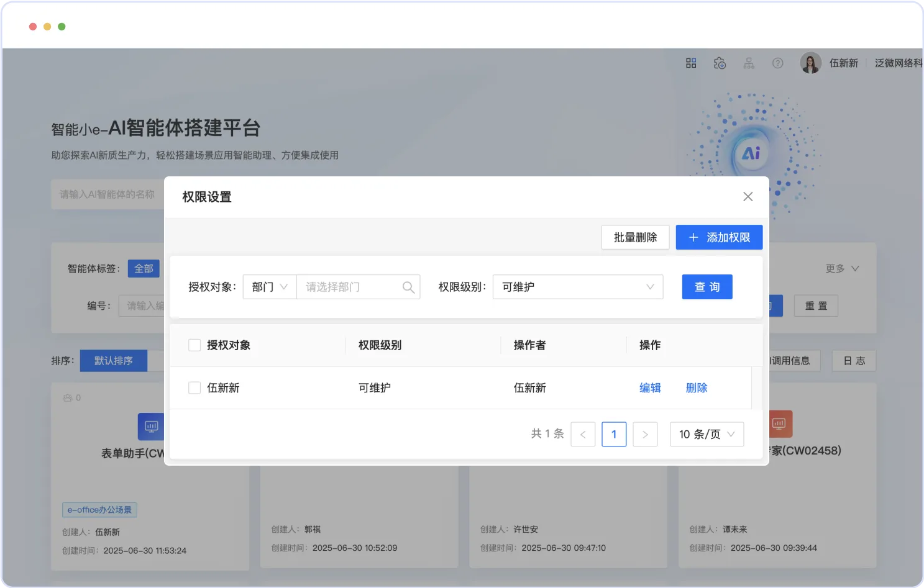Click the 批量删除 button
924x588 pixels.
pos(635,237)
